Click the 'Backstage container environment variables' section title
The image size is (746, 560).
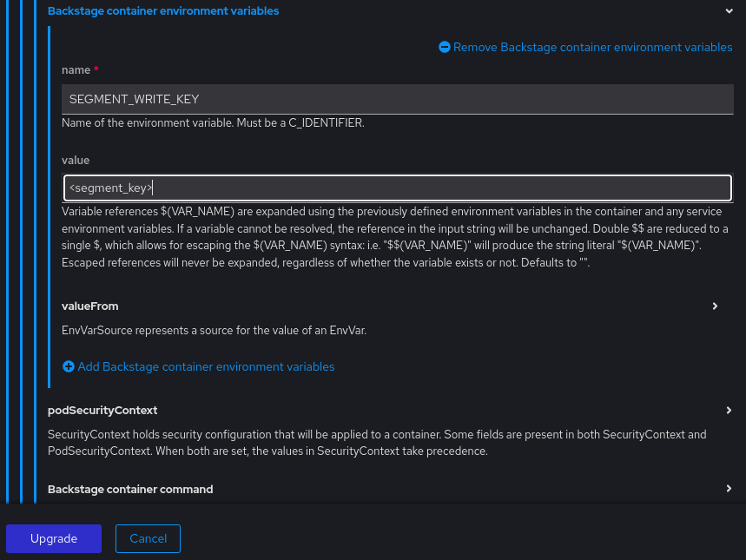pos(163,11)
